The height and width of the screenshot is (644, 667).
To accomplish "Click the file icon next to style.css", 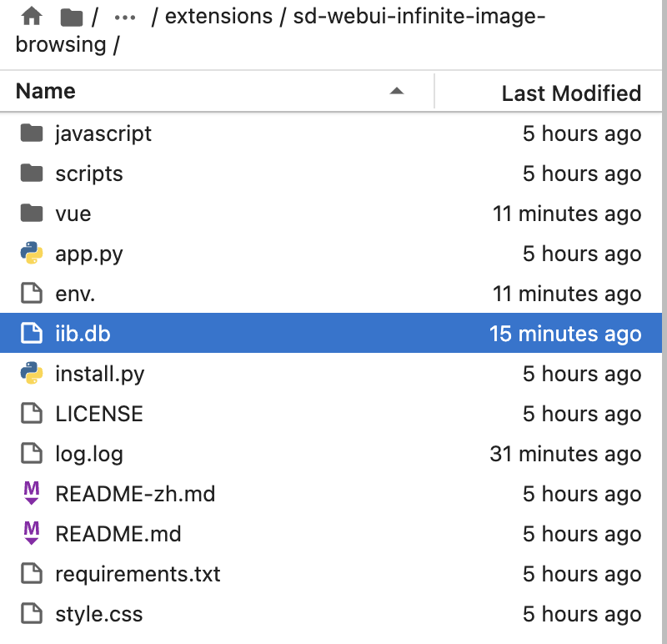I will pos(31,614).
